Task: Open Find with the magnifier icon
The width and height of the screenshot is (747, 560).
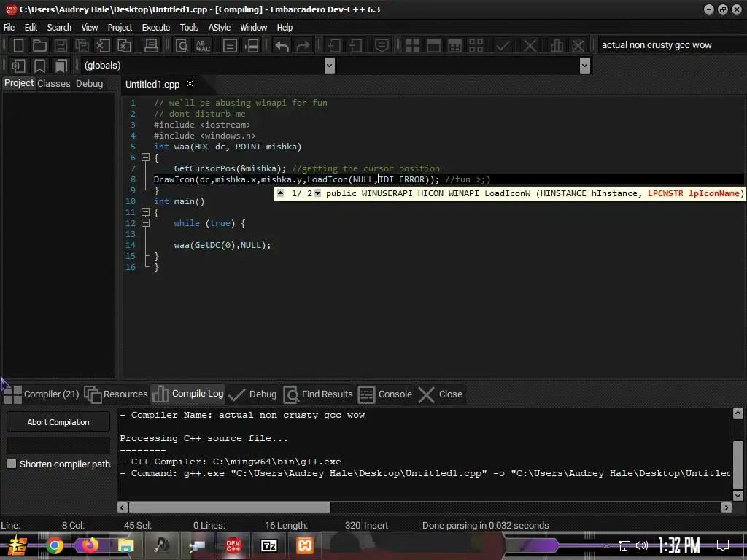Action: pos(182,45)
